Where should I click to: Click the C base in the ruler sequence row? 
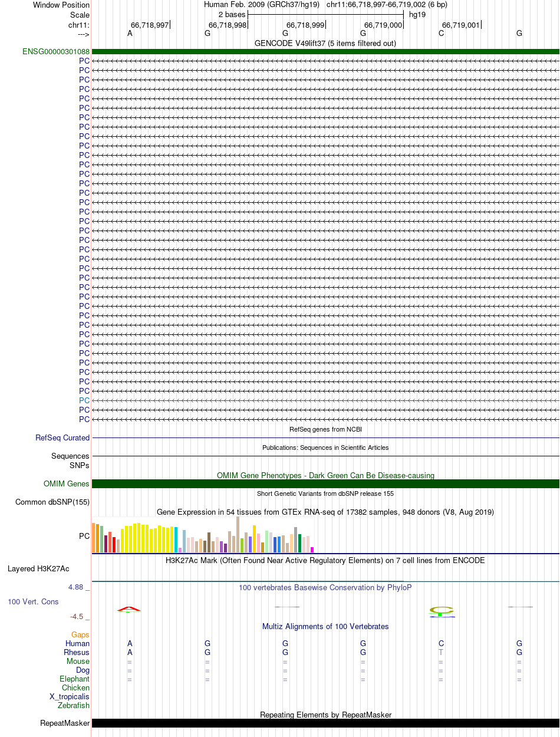pyautogui.click(x=441, y=33)
